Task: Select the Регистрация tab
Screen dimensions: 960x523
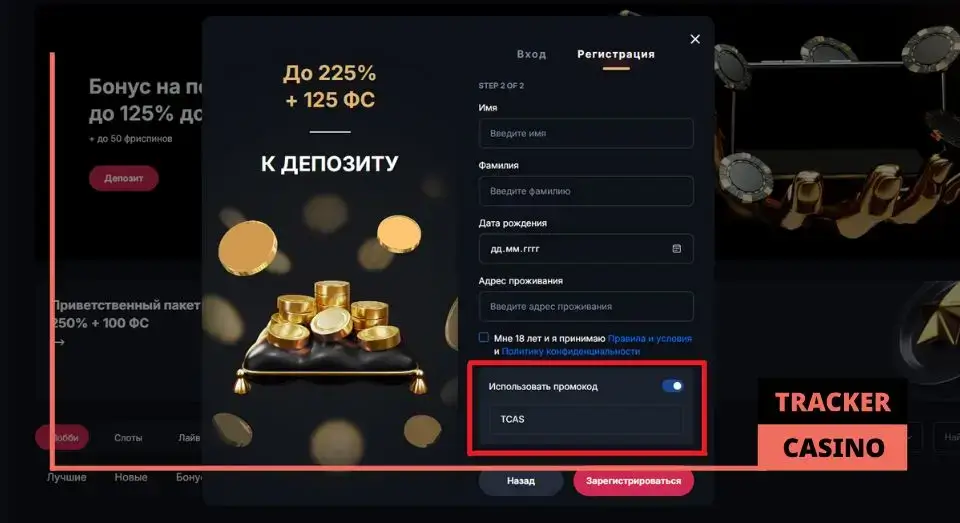Action: click(616, 54)
